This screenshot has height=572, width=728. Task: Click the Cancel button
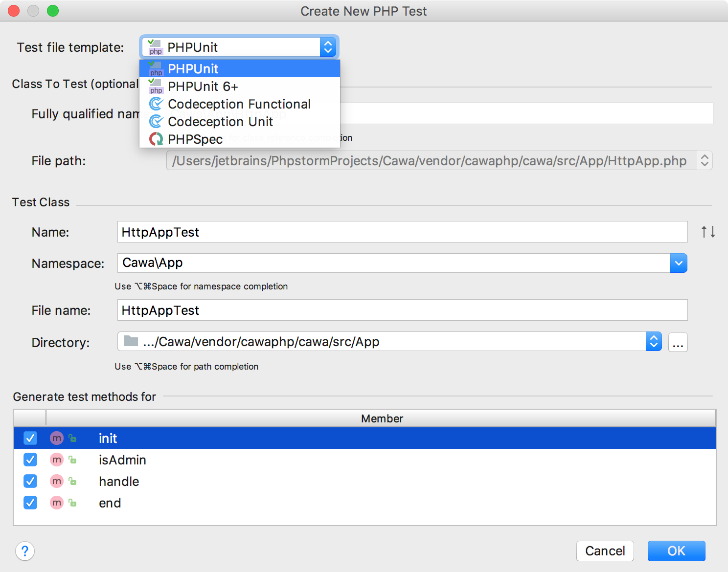click(x=605, y=551)
